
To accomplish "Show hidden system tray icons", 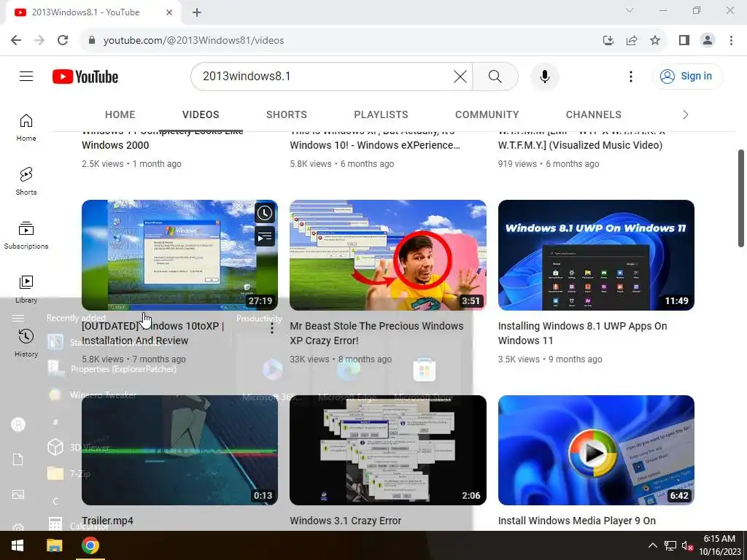I will click(653, 545).
